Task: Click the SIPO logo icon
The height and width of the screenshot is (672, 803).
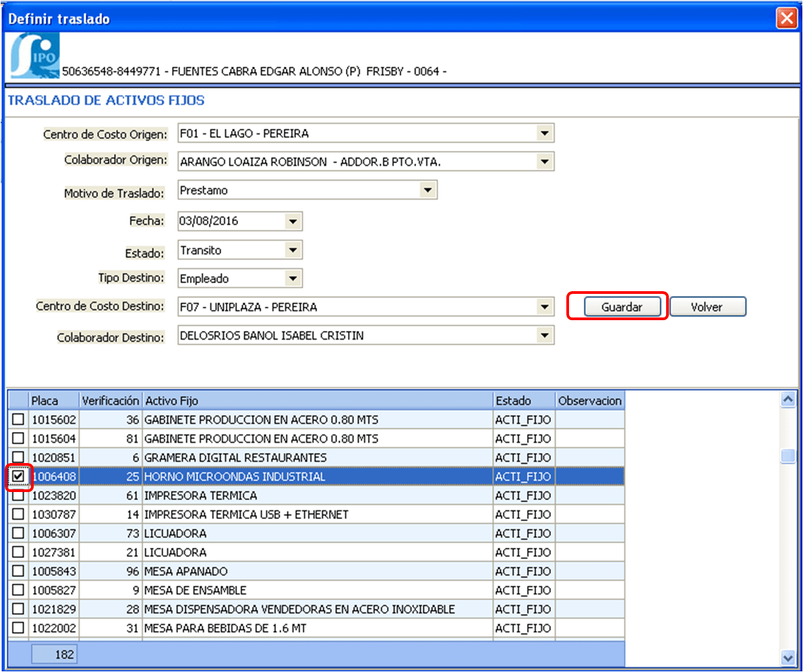Action: [x=35, y=55]
